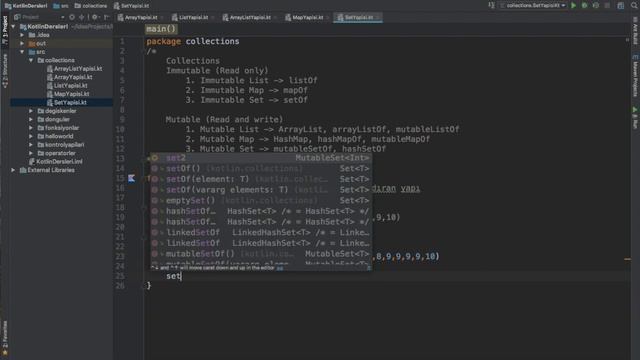Screen dimensions: 640x360
Task: Open the Ant Build side panel
Action: [635, 31]
